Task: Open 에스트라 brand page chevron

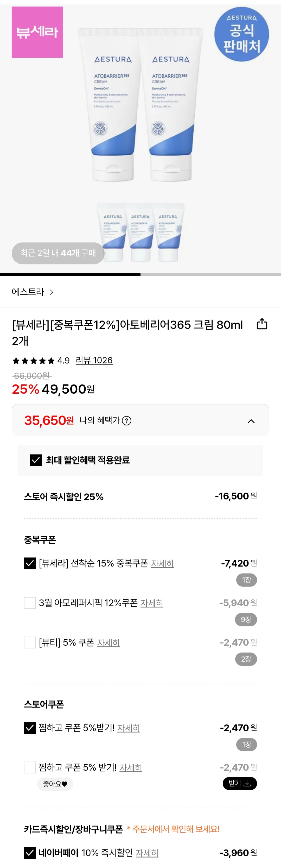Action: 51,292
